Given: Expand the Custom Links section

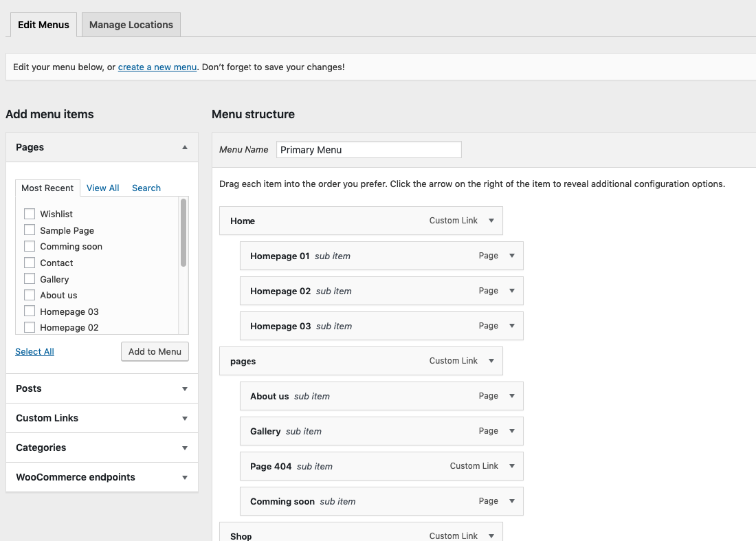Looking at the screenshot, I should coord(102,418).
